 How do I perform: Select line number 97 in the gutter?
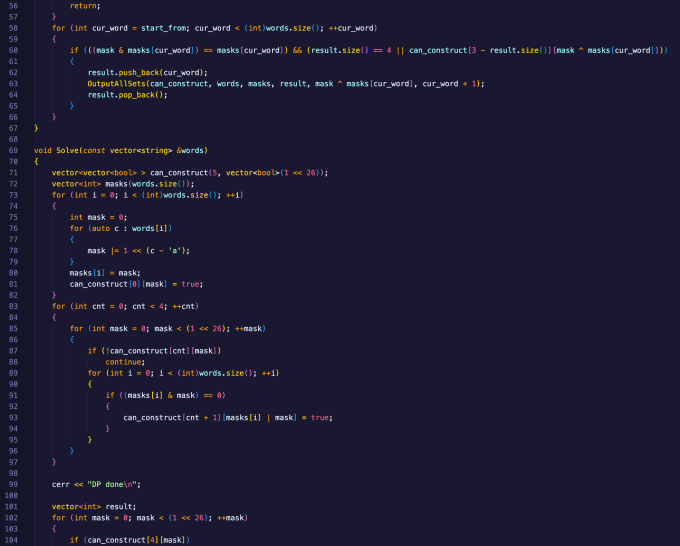click(13, 462)
